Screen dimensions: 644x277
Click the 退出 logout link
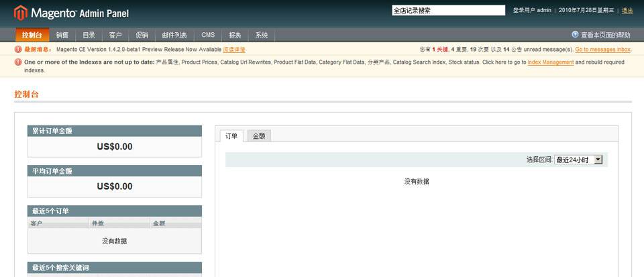(x=627, y=10)
